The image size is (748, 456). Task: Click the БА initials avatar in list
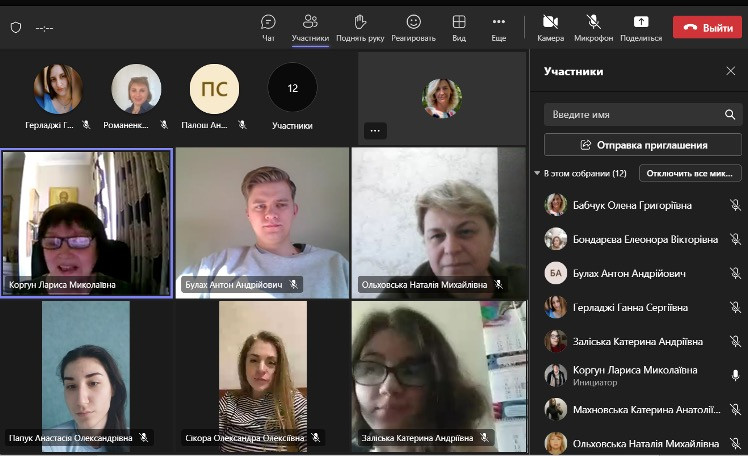coord(556,273)
